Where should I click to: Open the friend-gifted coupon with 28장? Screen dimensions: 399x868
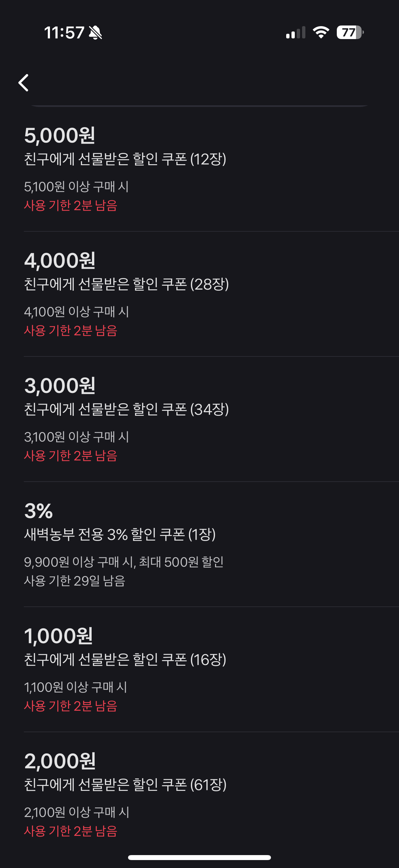(126, 284)
